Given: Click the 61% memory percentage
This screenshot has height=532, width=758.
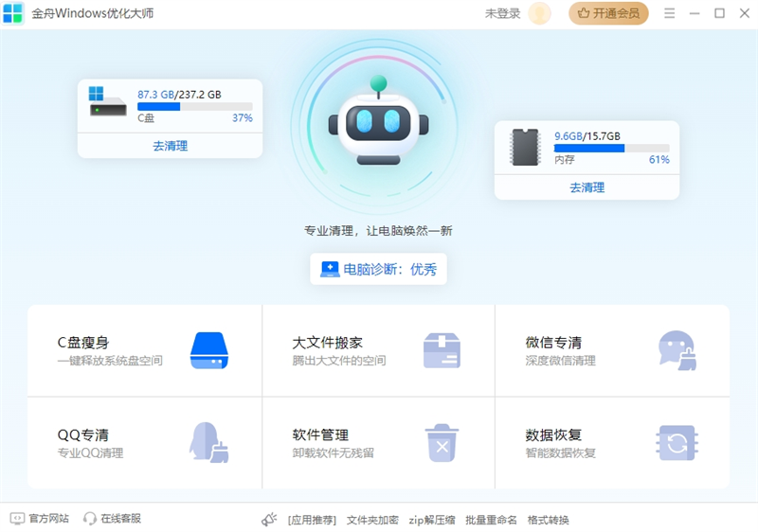Looking at the screenshot, I should 659,159.
